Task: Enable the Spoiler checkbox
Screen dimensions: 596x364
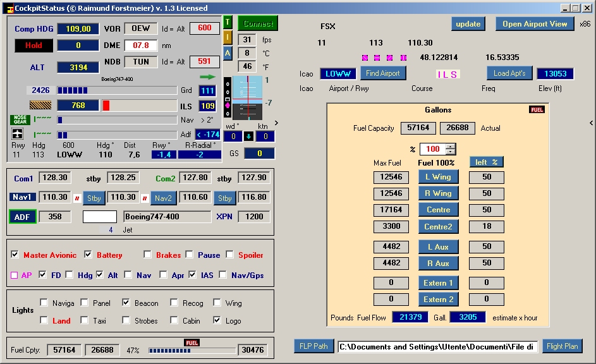Action: coord(229,254)
